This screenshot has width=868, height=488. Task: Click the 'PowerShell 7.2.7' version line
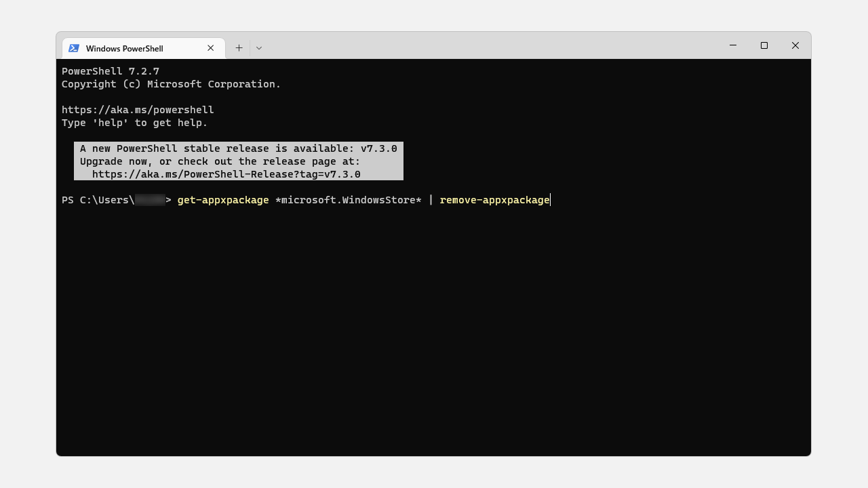pos(111,71)
